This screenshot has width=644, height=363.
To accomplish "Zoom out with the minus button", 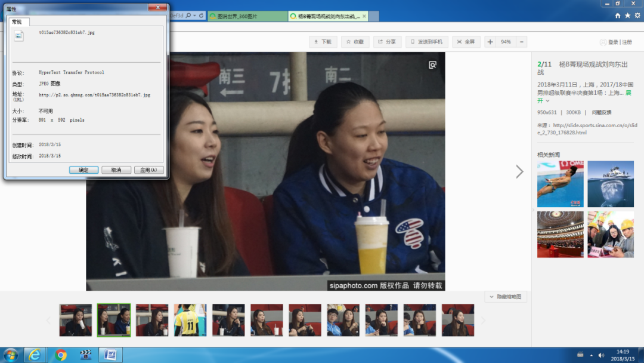I will pos(522,42).
